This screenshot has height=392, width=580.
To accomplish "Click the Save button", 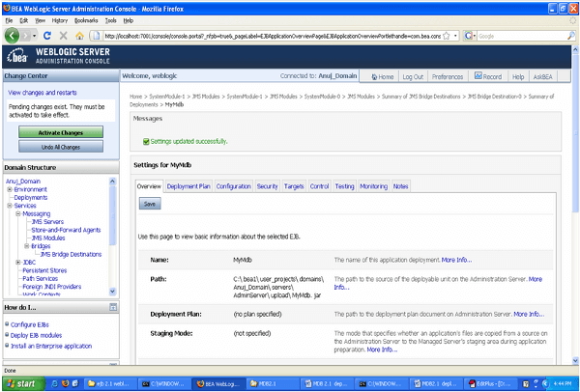I will 150,204.
